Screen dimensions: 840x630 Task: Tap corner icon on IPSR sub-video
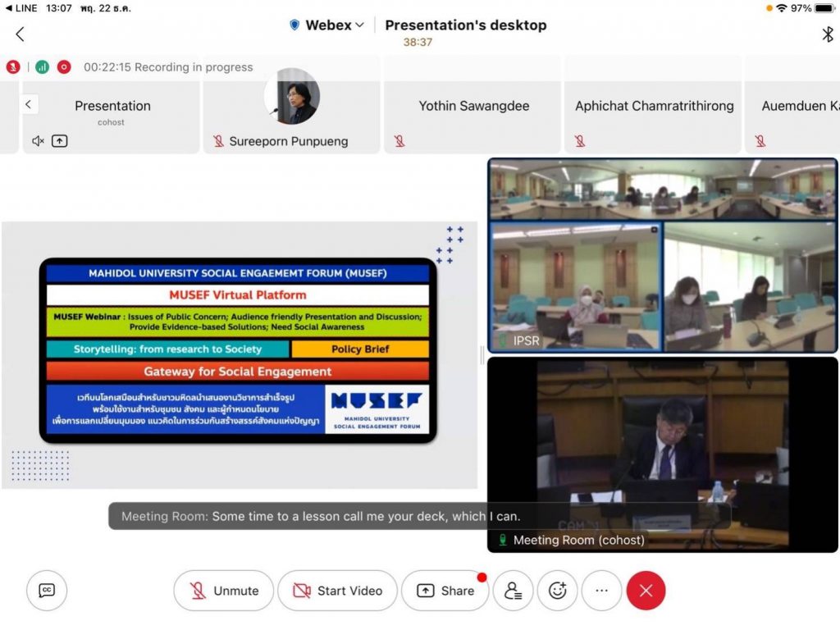[x=654, y=230]
